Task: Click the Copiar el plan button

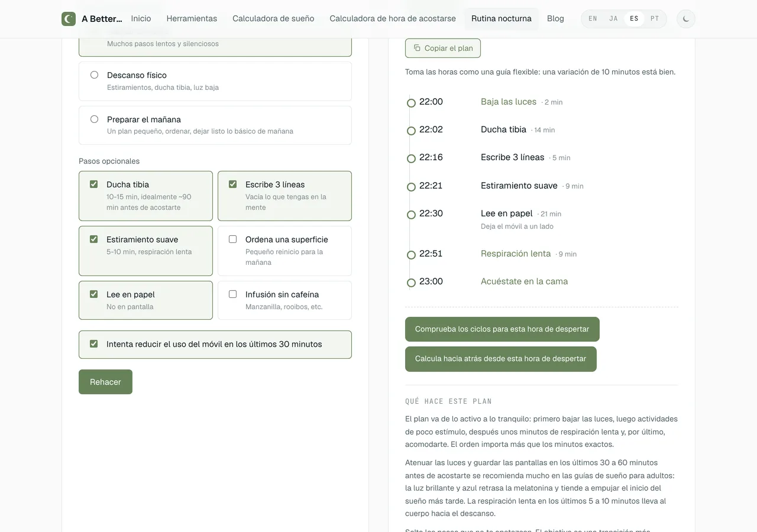Action: pos(443,48)
